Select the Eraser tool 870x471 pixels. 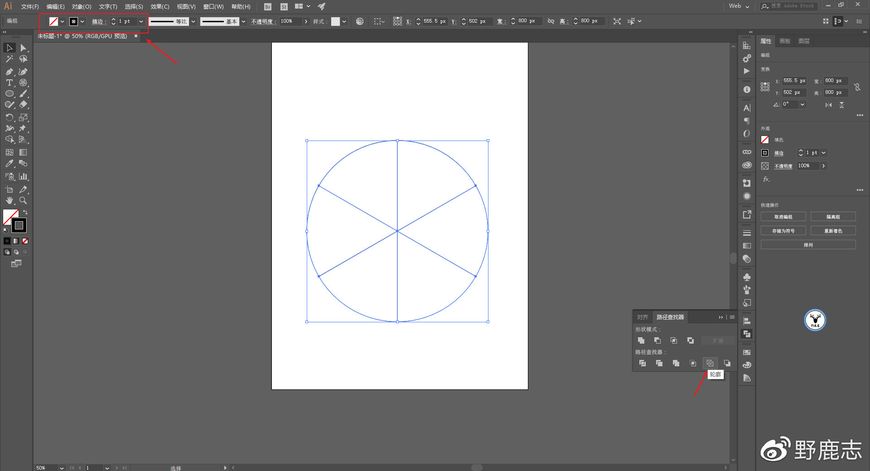(x=23, y=104)
